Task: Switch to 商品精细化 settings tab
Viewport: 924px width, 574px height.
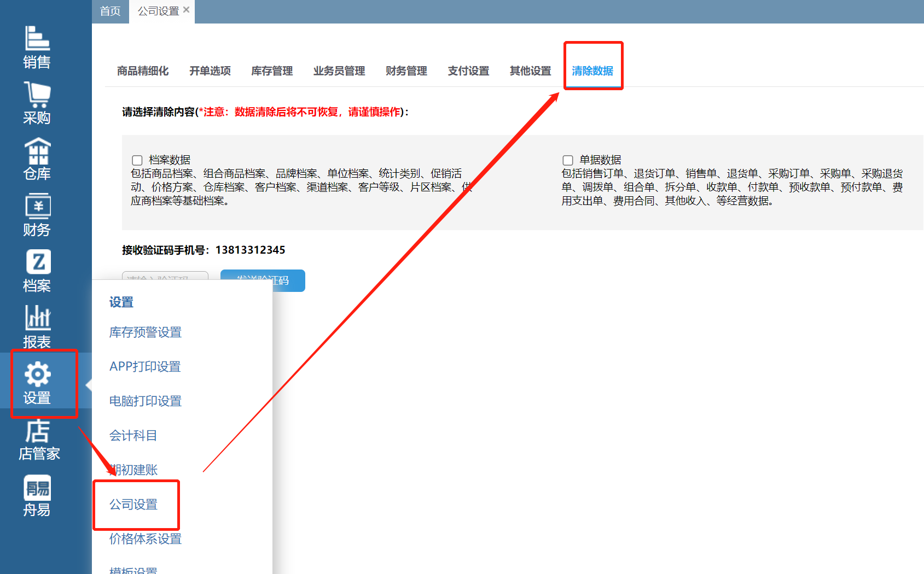Action: pos(143,71)
